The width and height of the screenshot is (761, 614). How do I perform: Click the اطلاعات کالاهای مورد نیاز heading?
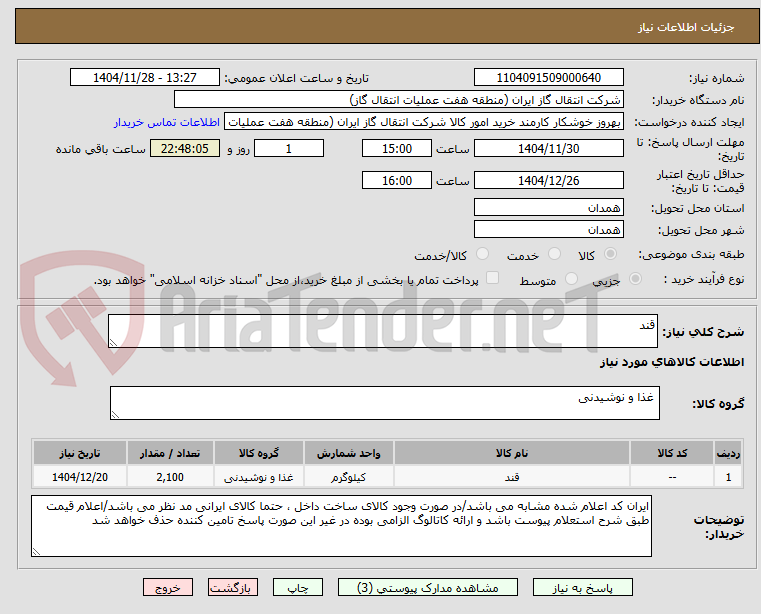pyautogui.click(x=672, y=362)
